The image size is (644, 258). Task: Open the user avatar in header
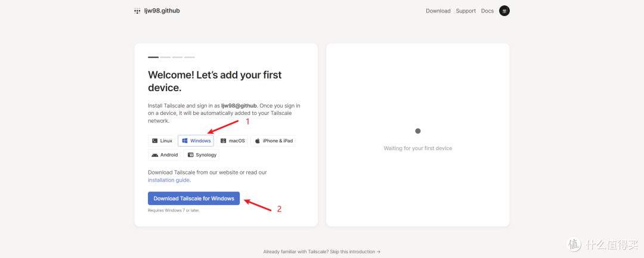504,11
